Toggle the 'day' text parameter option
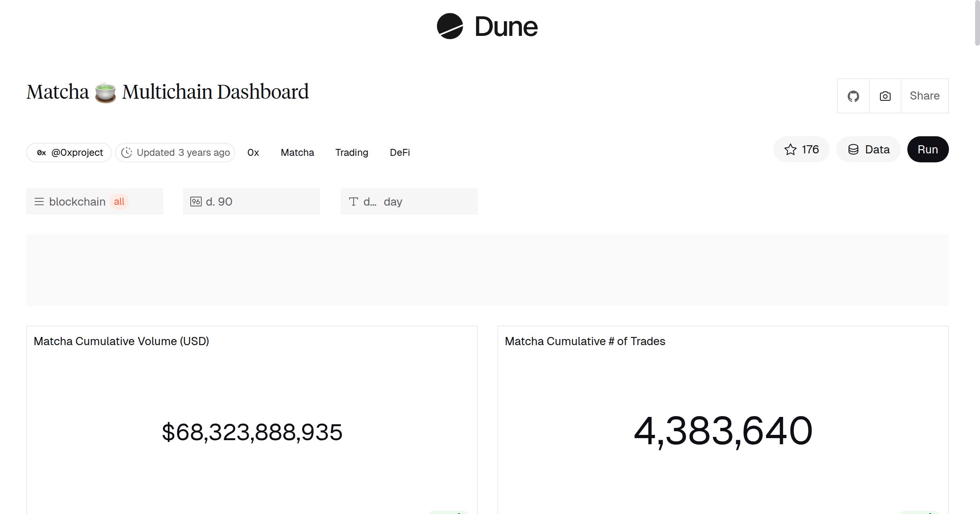 tap(392, 201)
